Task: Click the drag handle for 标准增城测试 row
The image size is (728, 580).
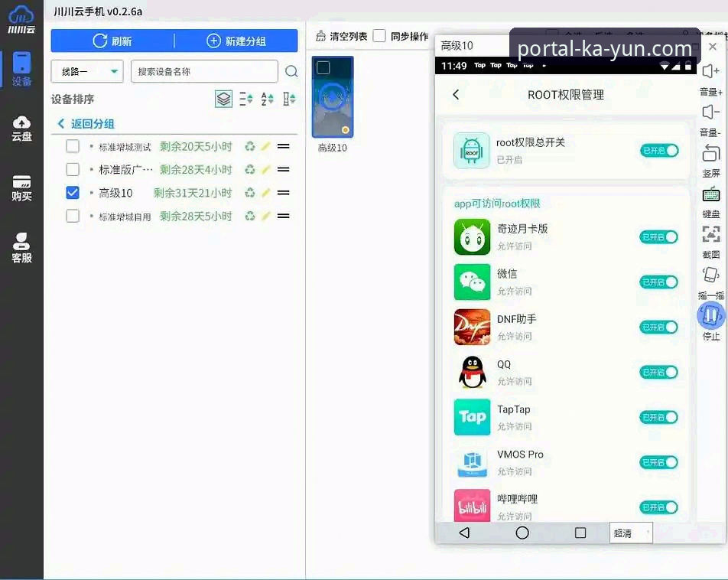Action: [x=283, y=146]
